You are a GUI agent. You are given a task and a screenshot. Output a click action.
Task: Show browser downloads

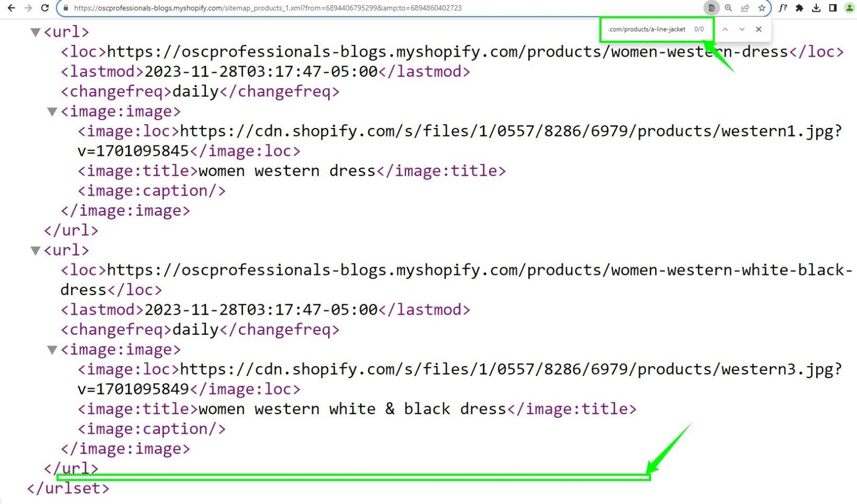click(816, 8)
